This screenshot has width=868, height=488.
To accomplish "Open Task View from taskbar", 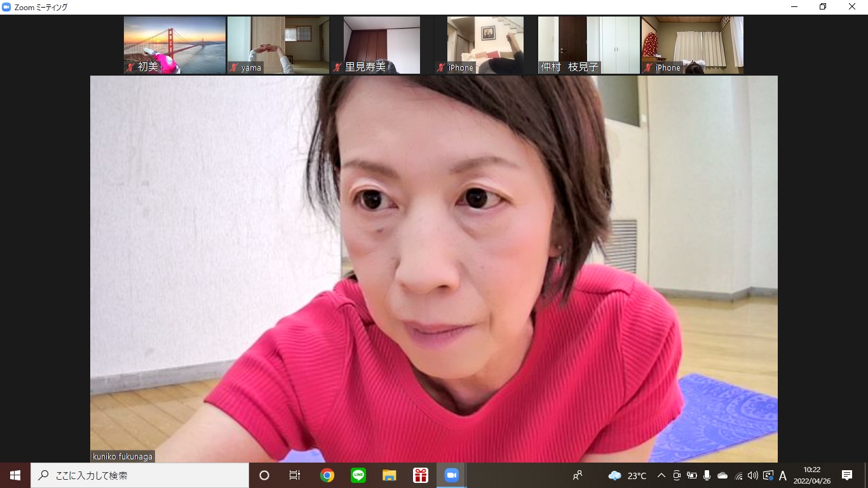I will [295, 475].
